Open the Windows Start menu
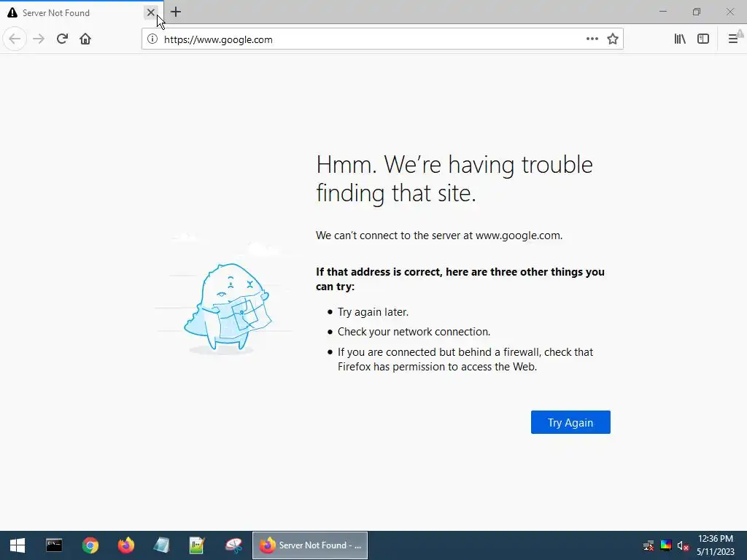Image resolution: width=747 pixels, height=560 pixels. click(x=18, y=545)
